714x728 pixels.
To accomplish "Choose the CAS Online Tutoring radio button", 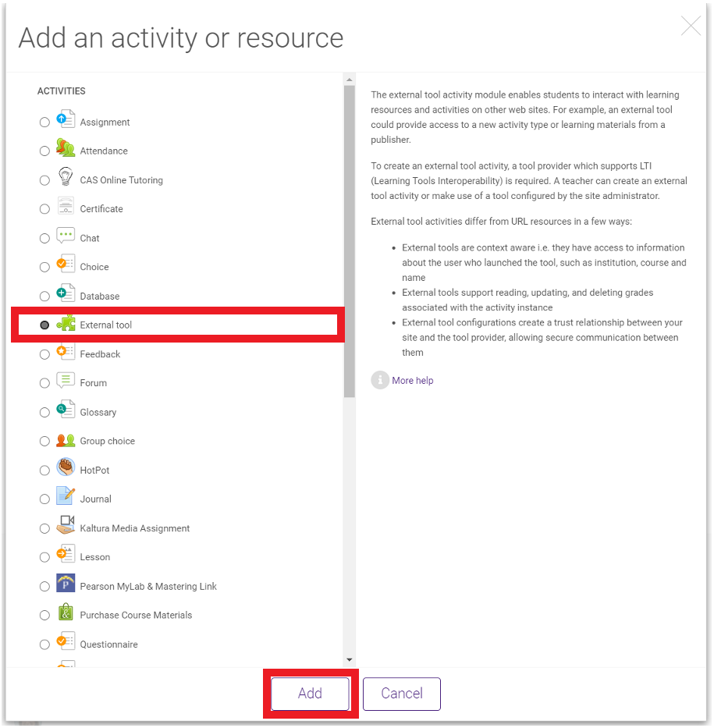I will pyautogui.click(x=44, y=180).
